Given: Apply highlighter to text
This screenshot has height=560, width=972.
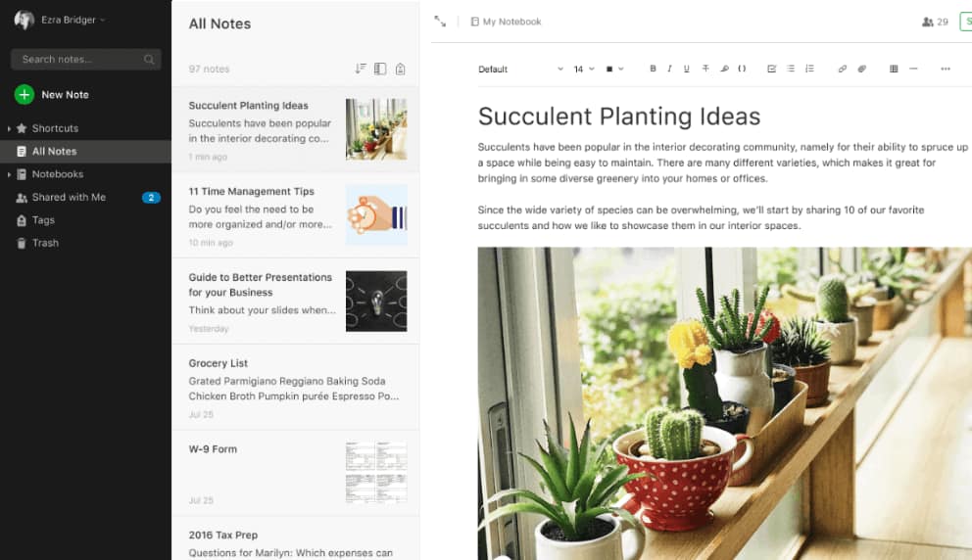Looking at the screenshot, I should pos(724,69).
